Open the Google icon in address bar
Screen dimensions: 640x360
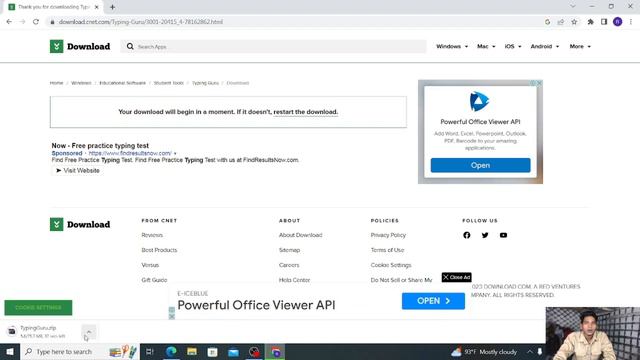click(x=547, y=22)
